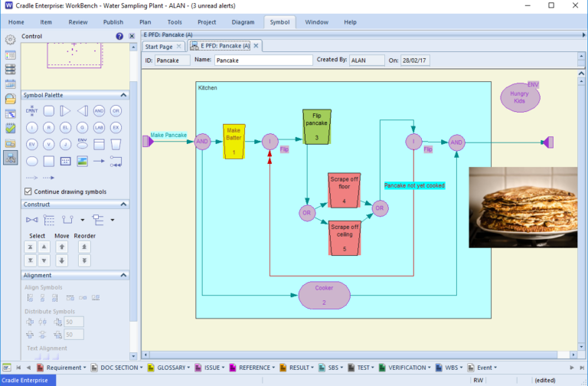
Task: Click the solid arrow connector symbol
Action: (99, 161)
